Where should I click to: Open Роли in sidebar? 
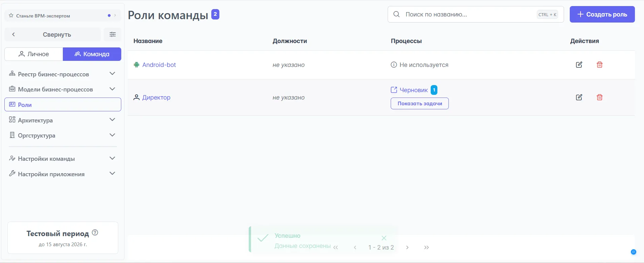point(62,105)
